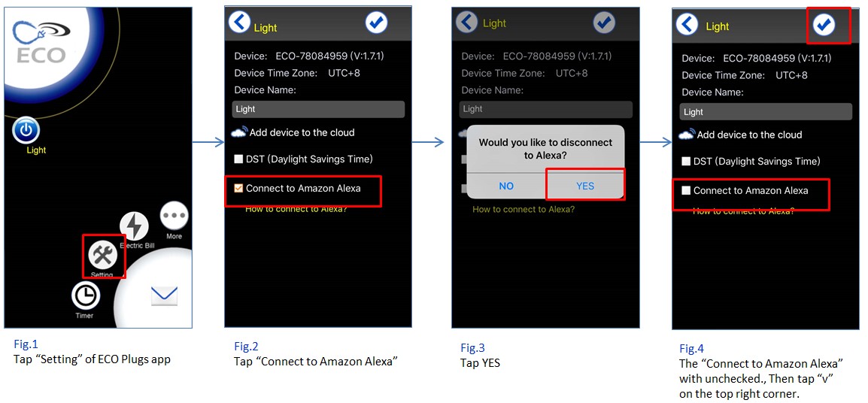Select the Device Name field in Fig.4
868x403 pixels.
pos(766,112)
